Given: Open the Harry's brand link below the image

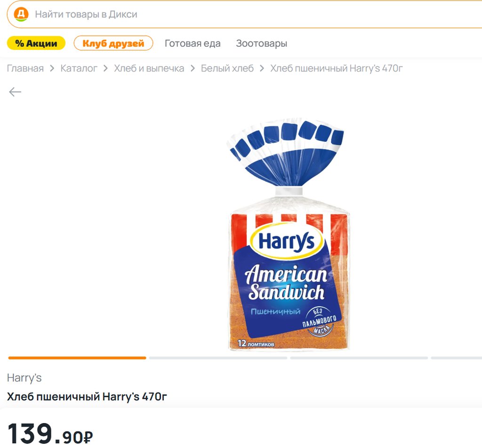Looking at the screenshot, I should pyautogui.click(x=24, y=378).
